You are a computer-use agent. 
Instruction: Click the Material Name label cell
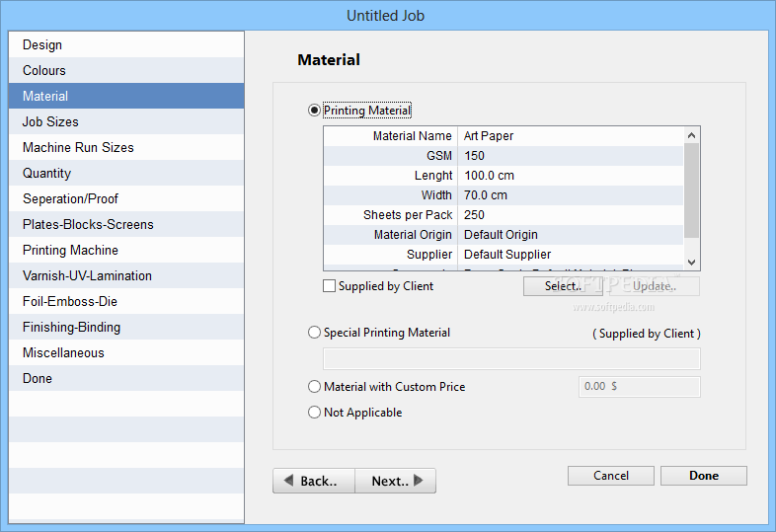[x=391, y=136]
